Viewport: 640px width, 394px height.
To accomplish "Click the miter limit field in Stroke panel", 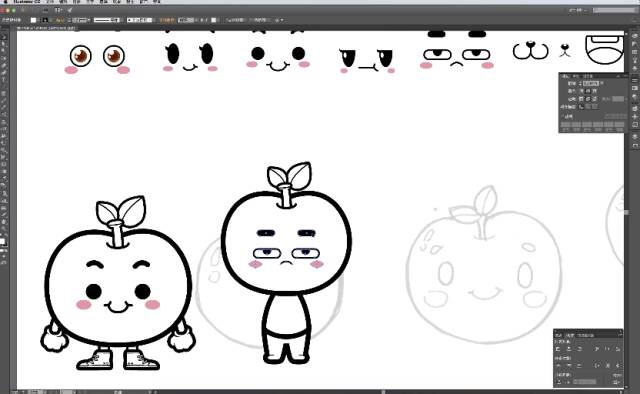I will tap(618, 99).
